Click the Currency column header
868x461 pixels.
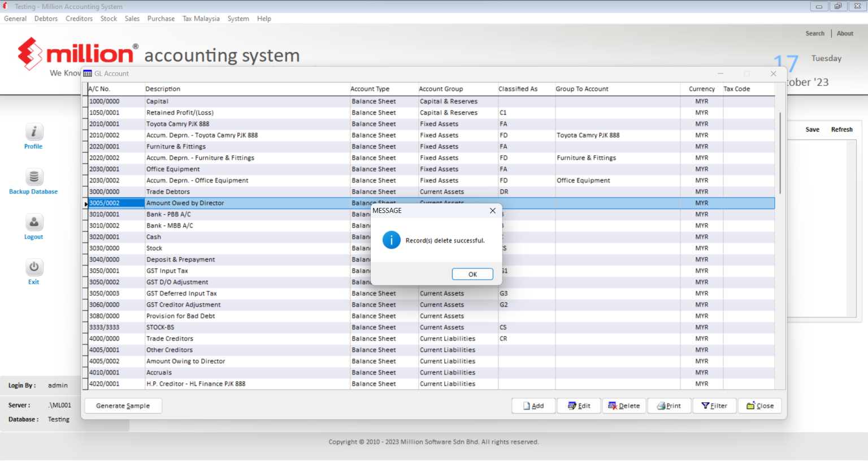coord(701,89)
